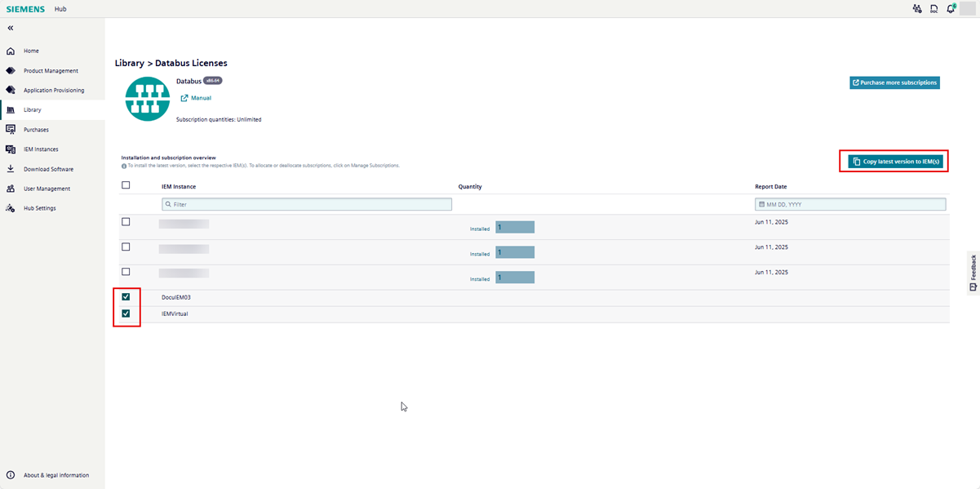Open the documentation icon in header
980x489 pixels.
tap(933, 9)
